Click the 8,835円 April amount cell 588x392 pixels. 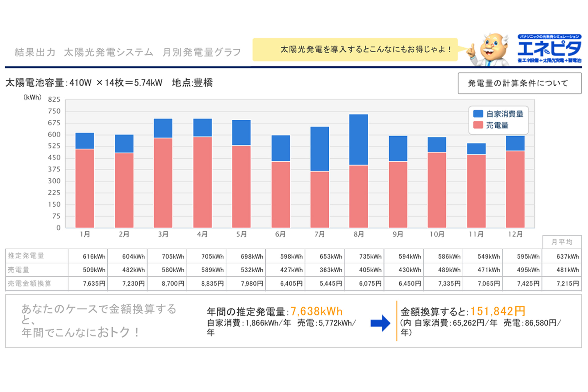[x=212, y=284]
